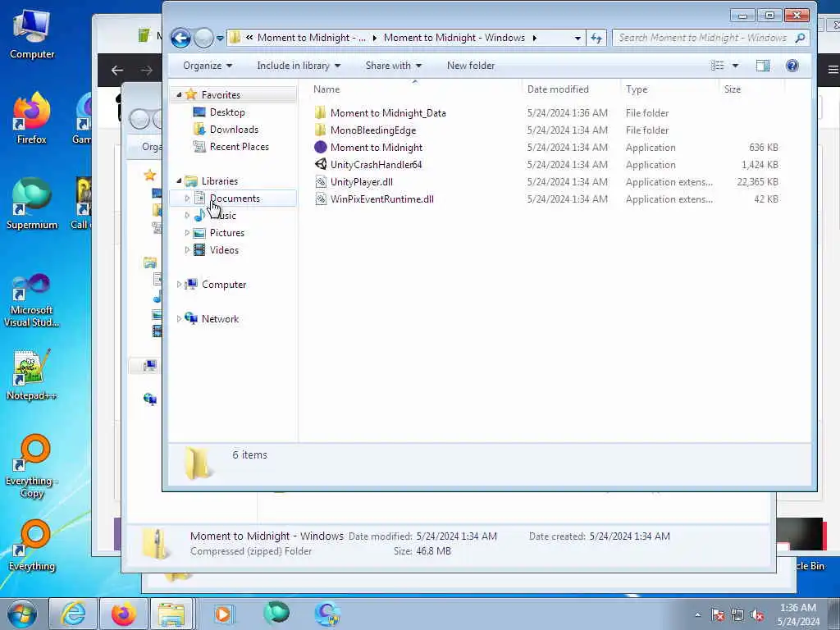Click the muted volume tray icon
The height and width of the screenshot is (630, 840).
757,615
